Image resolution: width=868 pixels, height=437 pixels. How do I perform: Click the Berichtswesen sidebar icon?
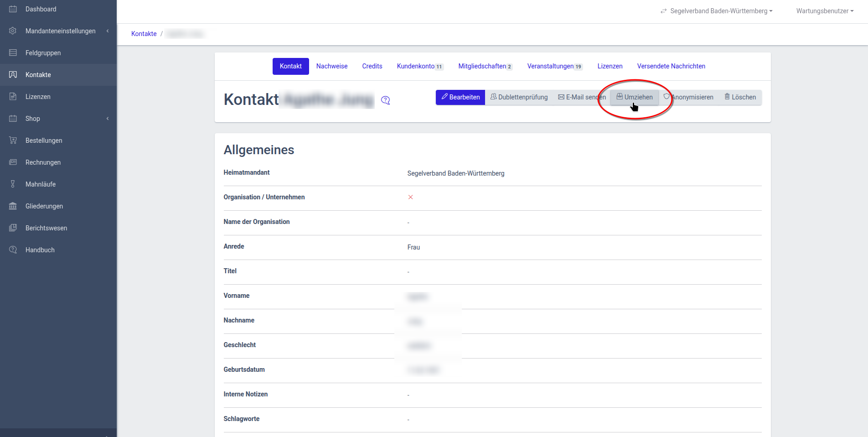point(13,228)
